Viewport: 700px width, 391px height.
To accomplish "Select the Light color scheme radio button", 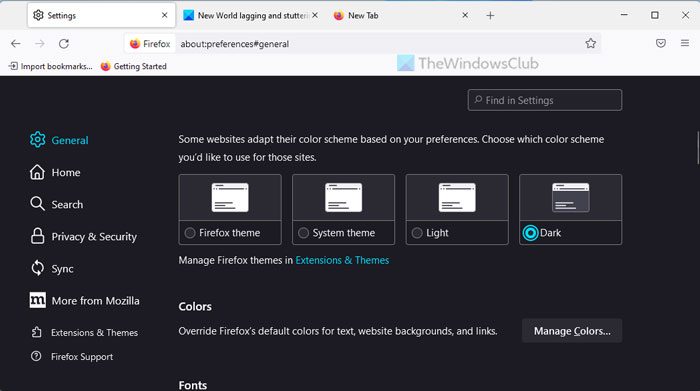I will click(417, 233).
